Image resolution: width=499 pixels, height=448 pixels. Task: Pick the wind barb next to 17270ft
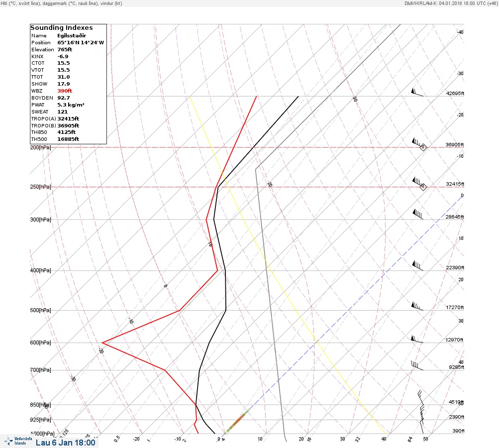pyautogui.click(x=417, y=306)
